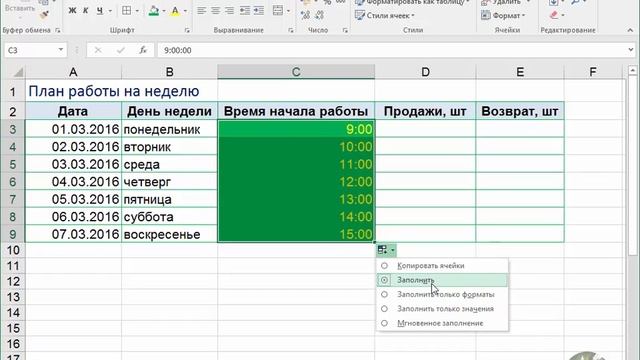640x360 pixels.
Task: Select column C header
Action: point(296,72)
